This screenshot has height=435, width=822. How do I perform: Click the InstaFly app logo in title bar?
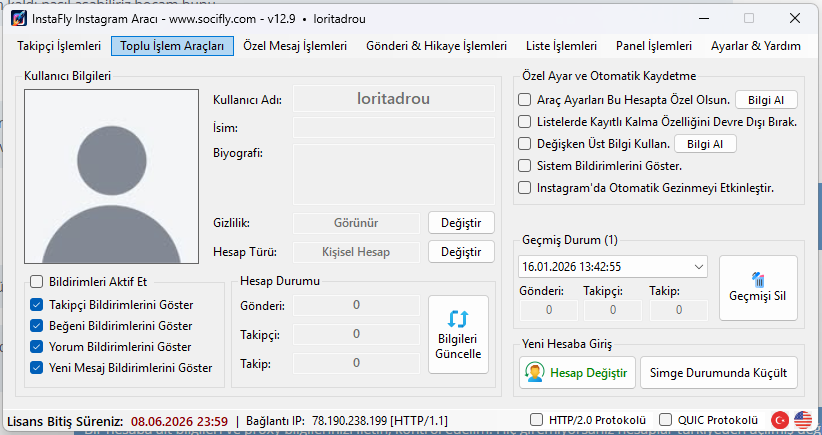pyautogui.click(x=19, y=19)
